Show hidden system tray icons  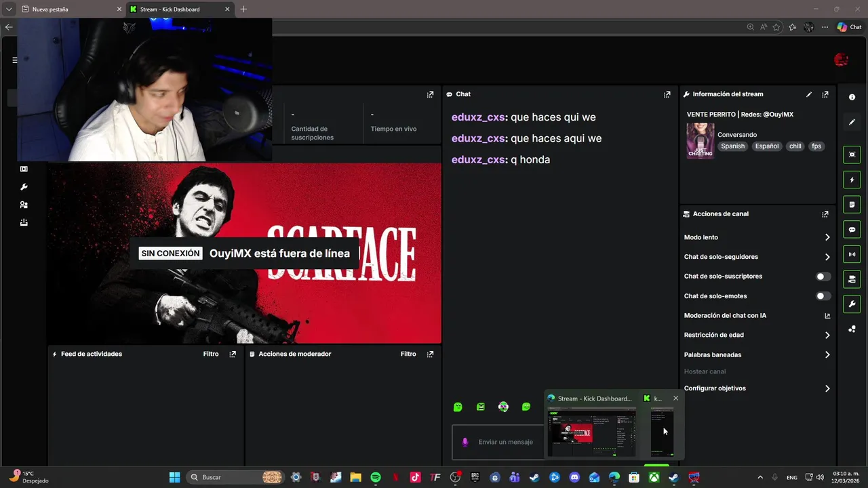759,477
